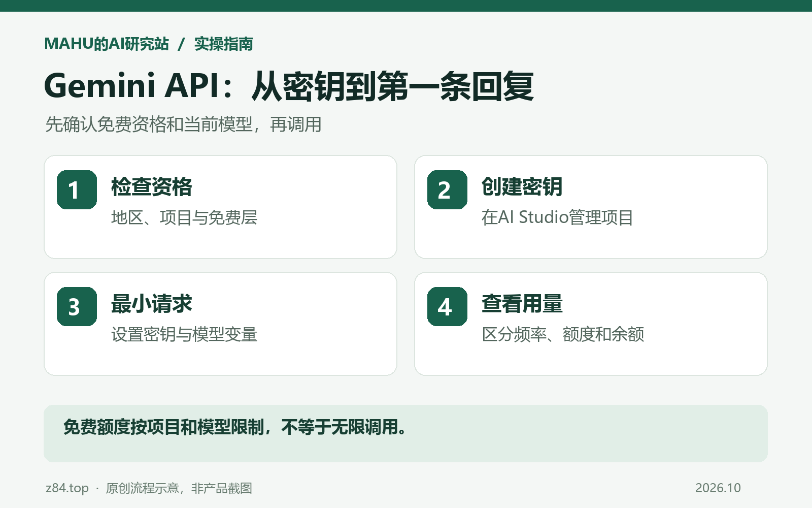The width and height of the screenshot is (812, 508).
Task: Click the subtitle 先确认免费资格和当前模型，再调用
Action: click(183, 124)
